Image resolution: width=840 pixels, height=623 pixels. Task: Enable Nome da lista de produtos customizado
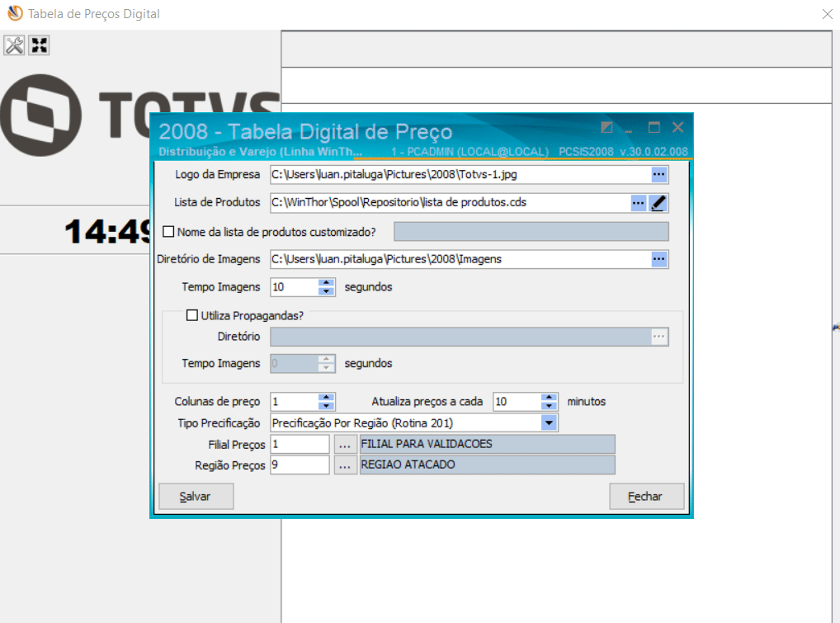point(169,231)
